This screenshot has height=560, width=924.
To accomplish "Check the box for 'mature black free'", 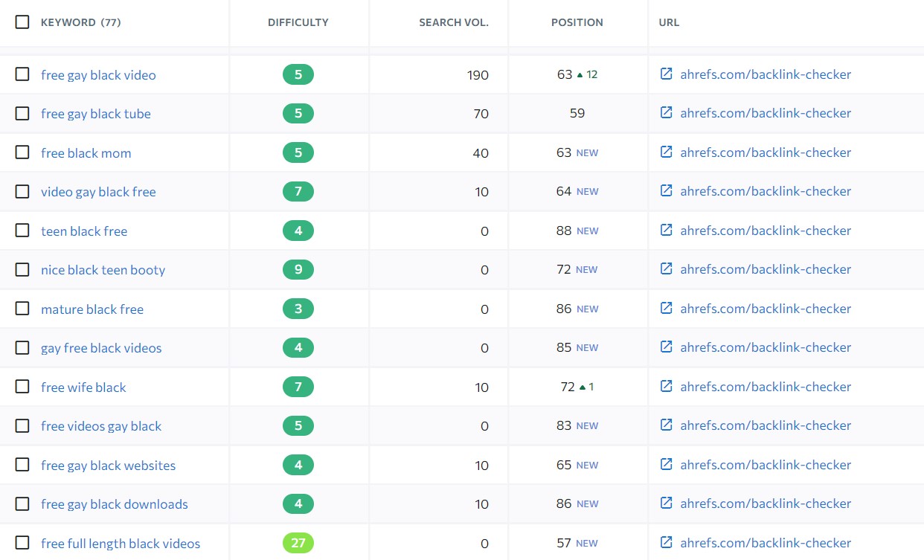I will coord(22,308).
